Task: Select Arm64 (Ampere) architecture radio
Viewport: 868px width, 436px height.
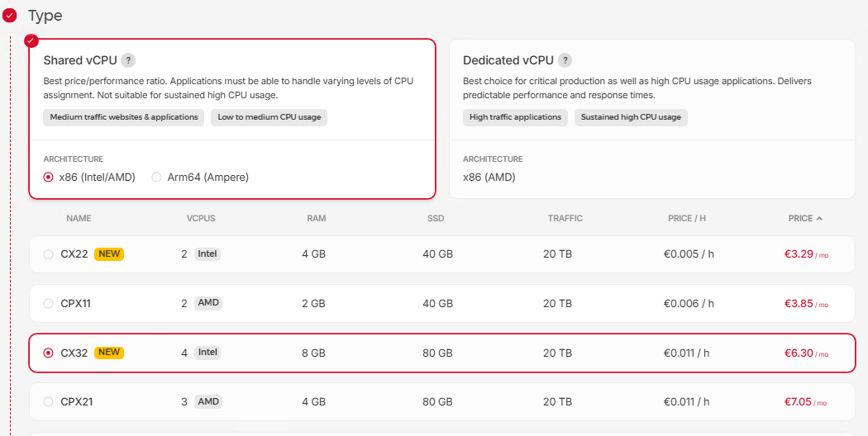Action: point(157,177)
